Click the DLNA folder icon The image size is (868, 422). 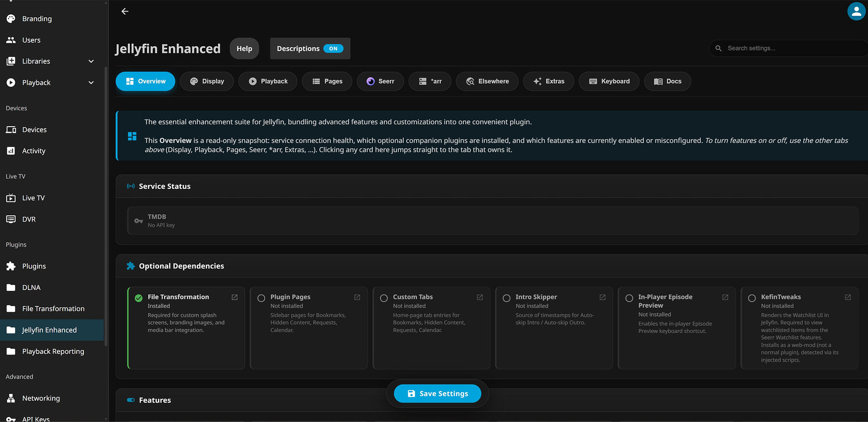point(11,288)
